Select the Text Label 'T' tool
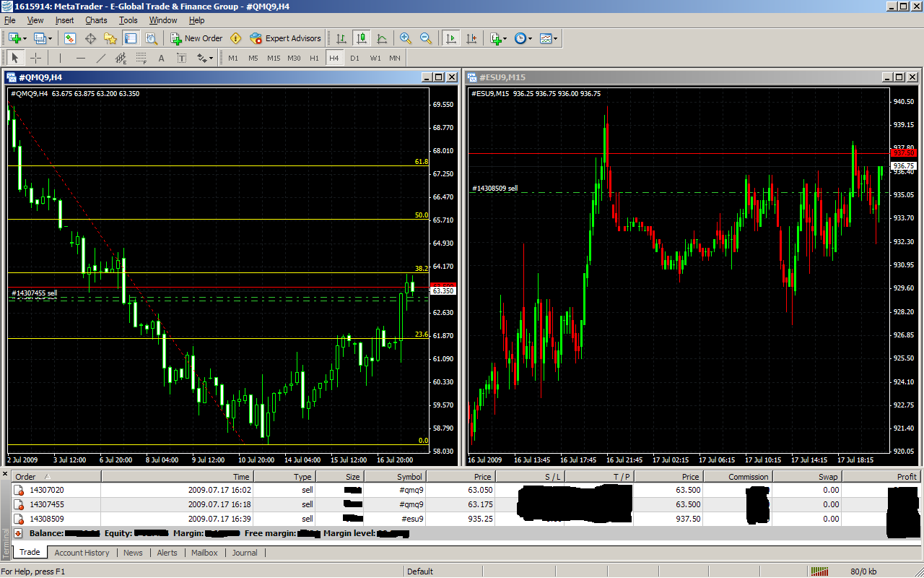 pos(181,58)
